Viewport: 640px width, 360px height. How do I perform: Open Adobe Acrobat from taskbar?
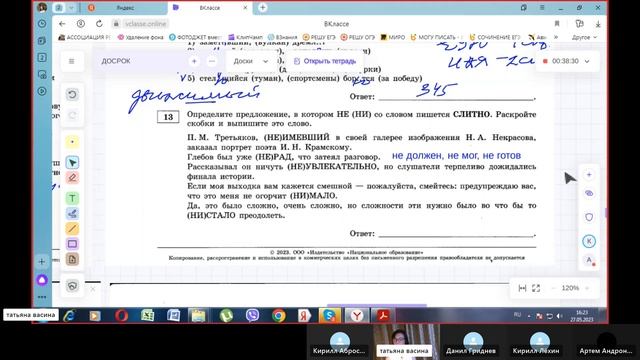coord(383,316)
